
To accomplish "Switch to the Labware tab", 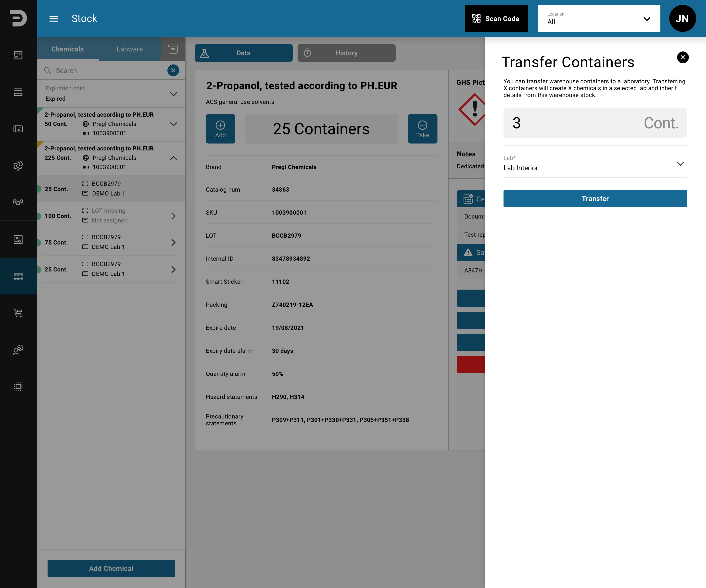I will [130, 49].
